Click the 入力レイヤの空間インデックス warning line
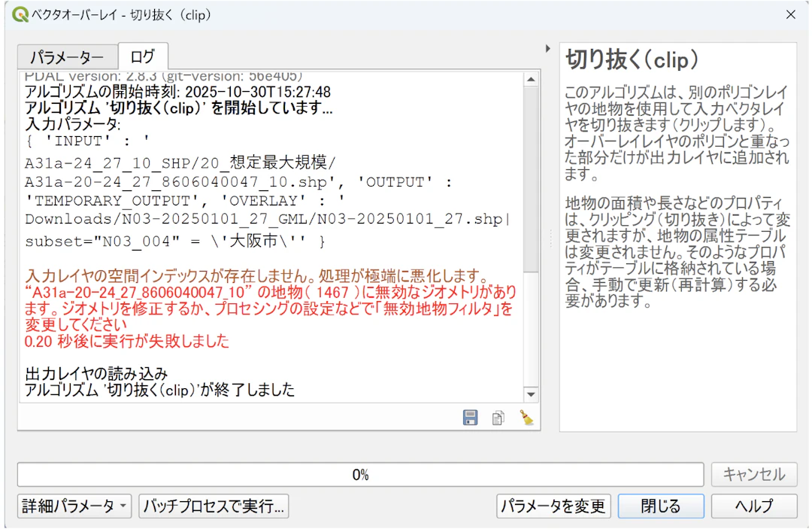Screen dimensions: 812x532 point(257,276)
